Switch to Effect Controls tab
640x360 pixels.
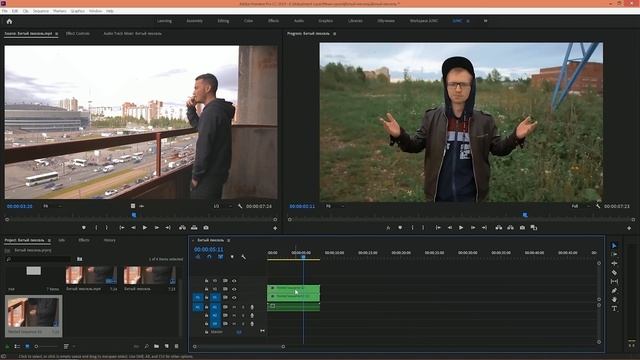coord(78,33)
